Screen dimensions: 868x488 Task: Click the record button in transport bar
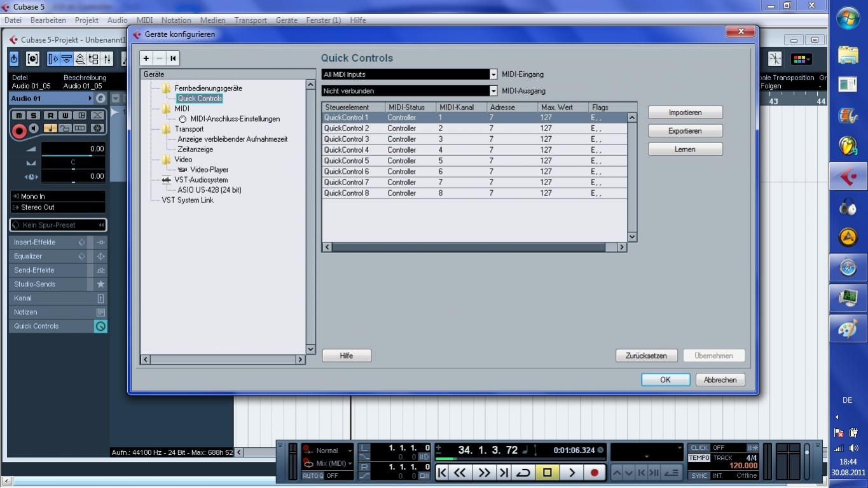(x=595, y=472)
